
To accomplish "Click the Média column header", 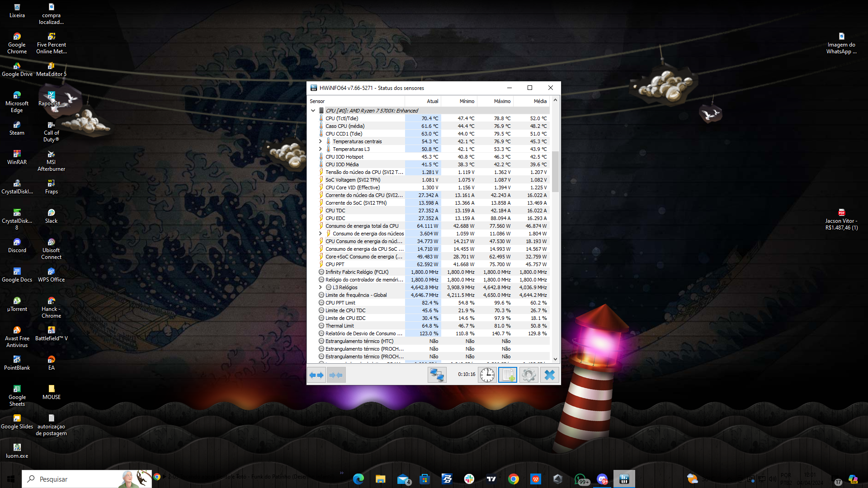I will [532, 101].
